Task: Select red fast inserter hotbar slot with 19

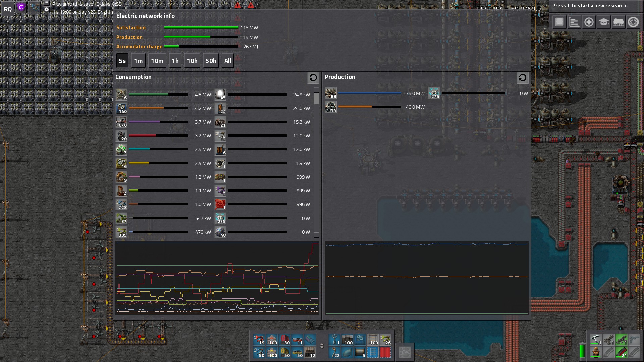Action: pyautogui.click(x=259, y=340)
